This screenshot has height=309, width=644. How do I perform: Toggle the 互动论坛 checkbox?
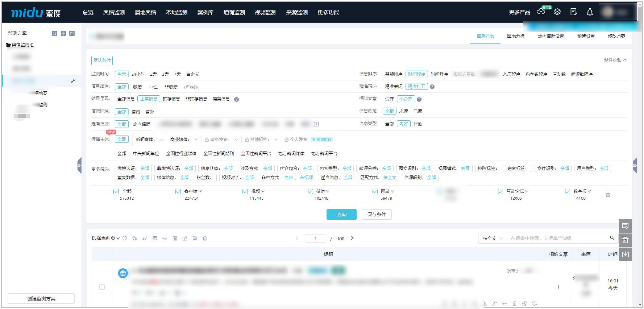[x=500, y=191]
